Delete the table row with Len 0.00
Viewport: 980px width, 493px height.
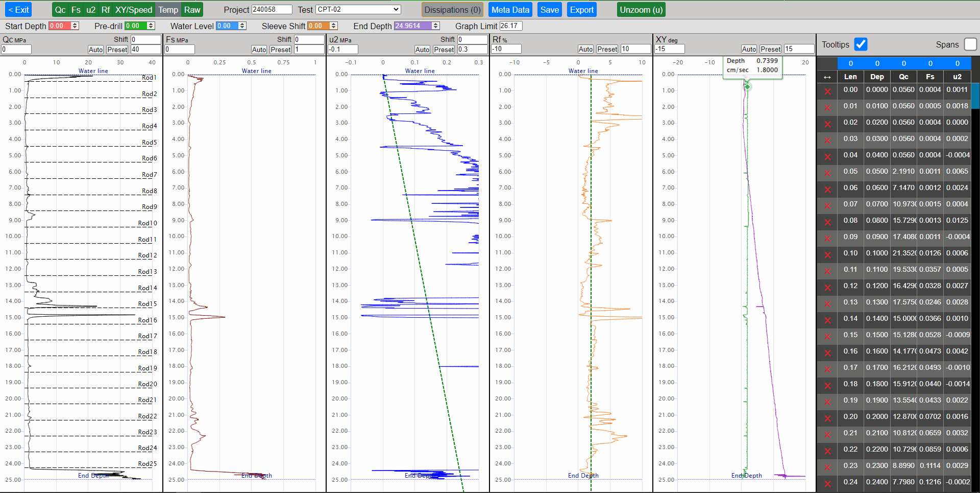pyautogui.click(x=827, y=91)
